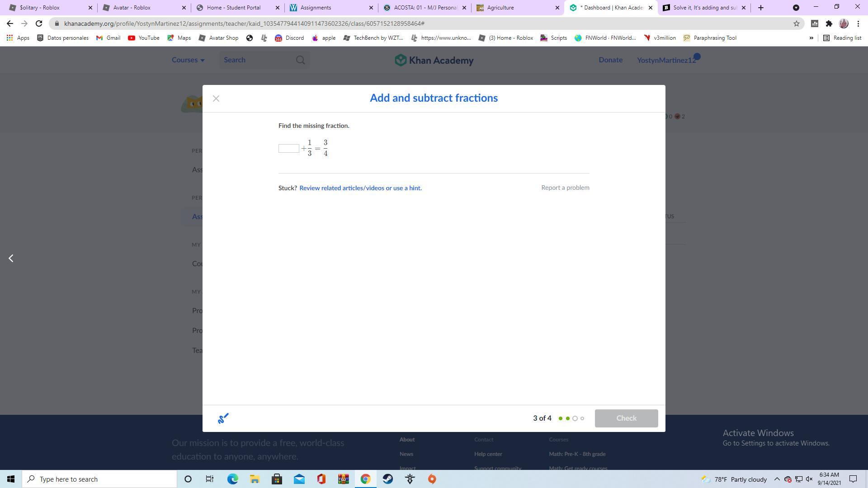Open Microsoft Edge from the taskbar

232,479
